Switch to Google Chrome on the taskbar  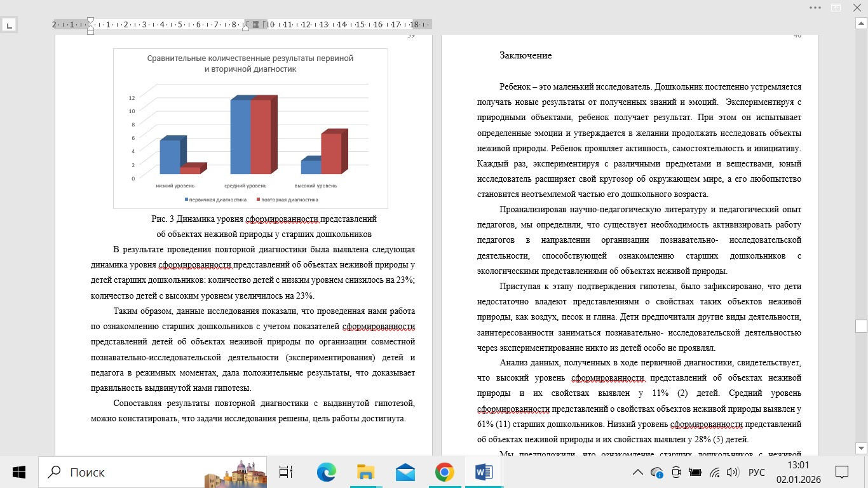click(x=444, y=472)
